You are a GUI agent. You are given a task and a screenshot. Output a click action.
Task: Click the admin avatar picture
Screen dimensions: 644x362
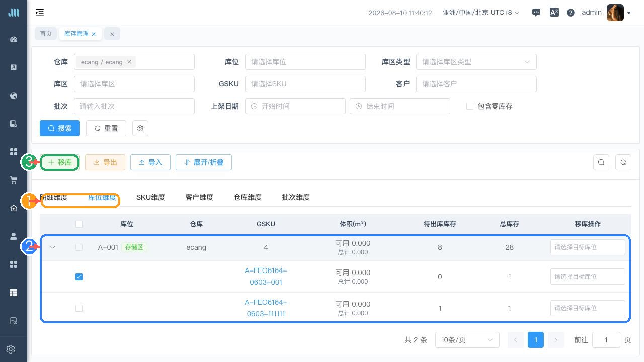point(615,13)
